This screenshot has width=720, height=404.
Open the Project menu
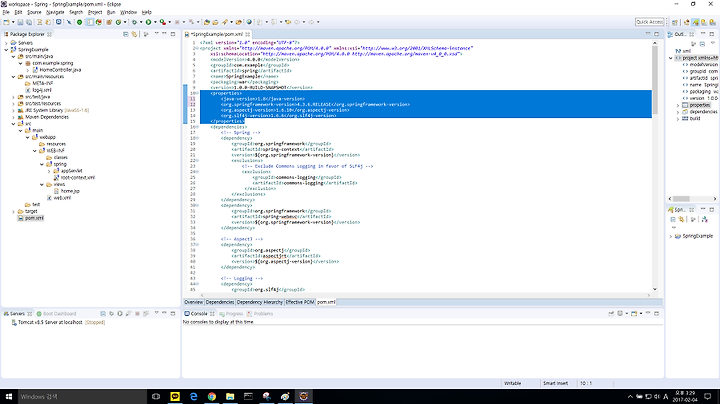coord(95,12)
